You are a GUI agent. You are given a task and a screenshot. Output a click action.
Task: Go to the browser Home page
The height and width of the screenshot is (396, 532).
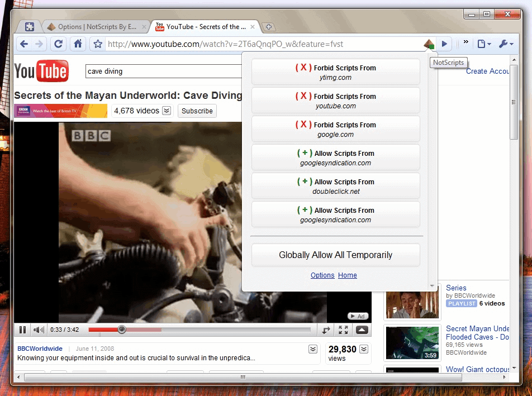click(x=78, y=44)
